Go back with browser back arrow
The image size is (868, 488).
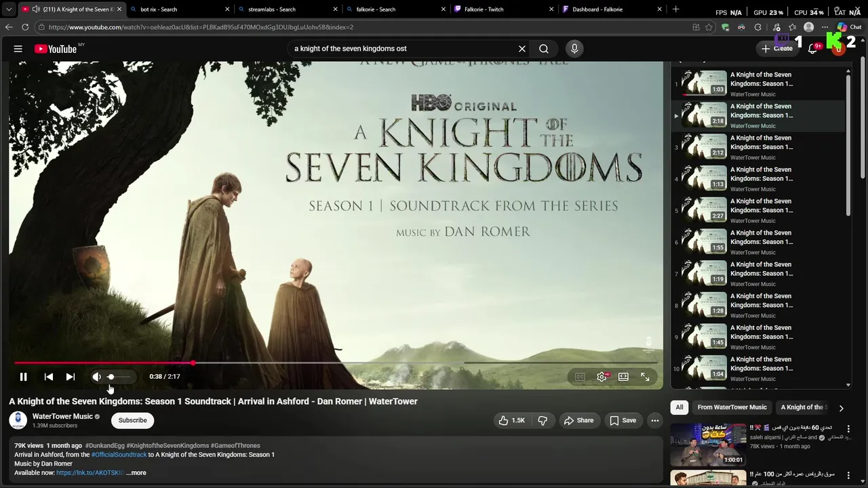coord(9,27)
